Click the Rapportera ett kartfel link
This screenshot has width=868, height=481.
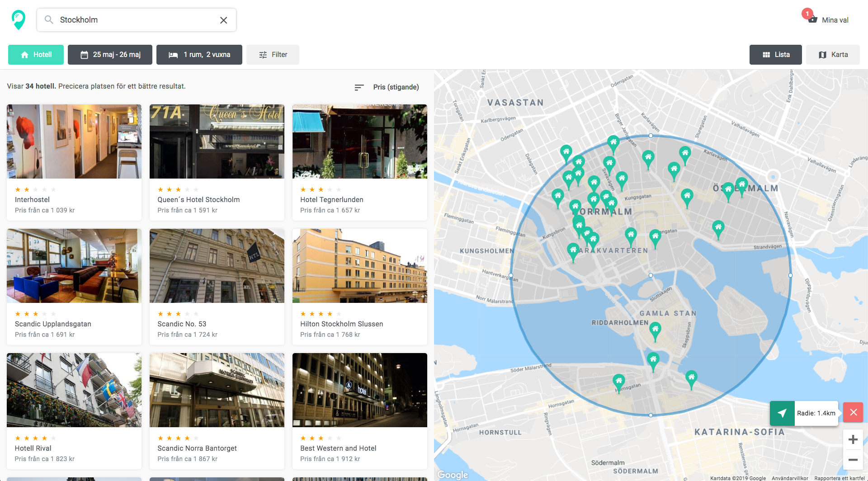840,478
